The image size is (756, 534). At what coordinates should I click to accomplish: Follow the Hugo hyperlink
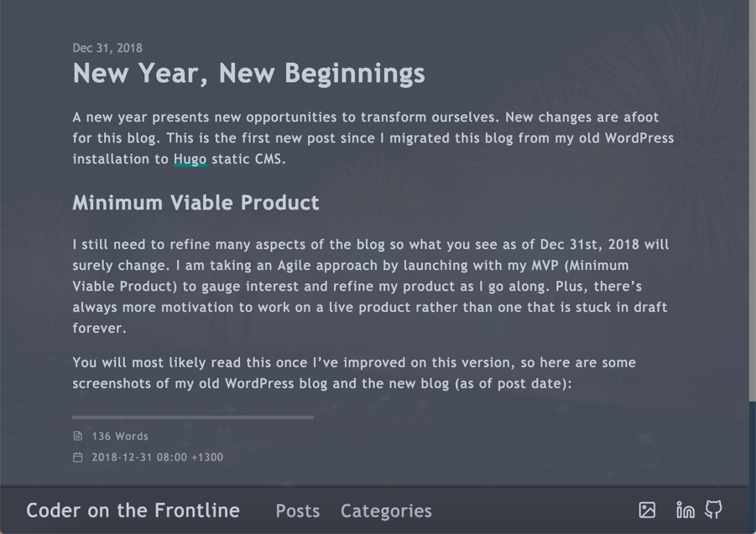pyautogui.click(x=190, y=159)
